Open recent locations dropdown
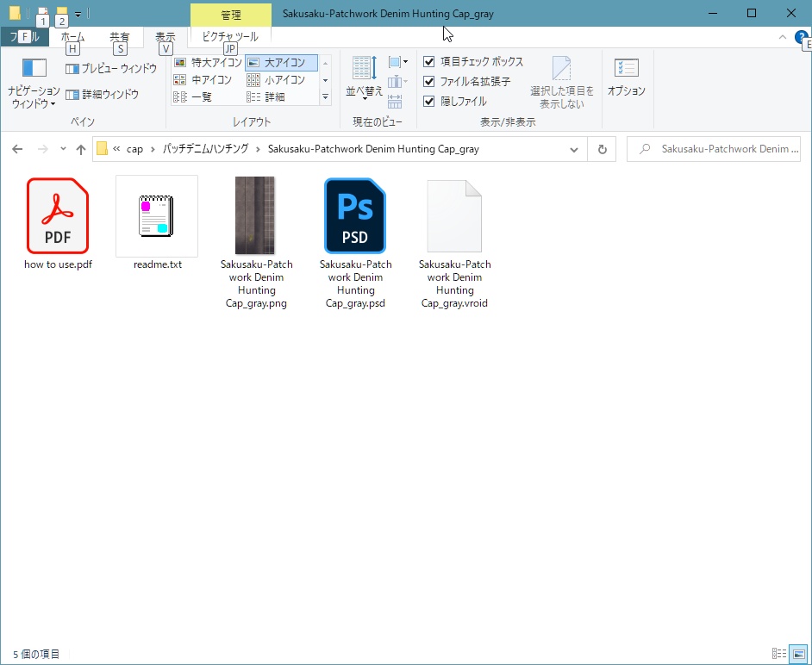The image size is (812, 665). [63, 149]
